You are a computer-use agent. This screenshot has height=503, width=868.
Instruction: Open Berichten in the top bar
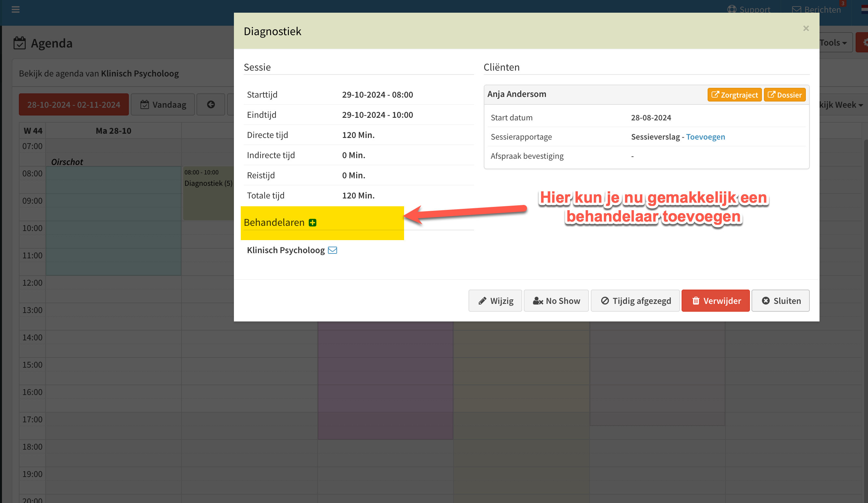point(816,9)
